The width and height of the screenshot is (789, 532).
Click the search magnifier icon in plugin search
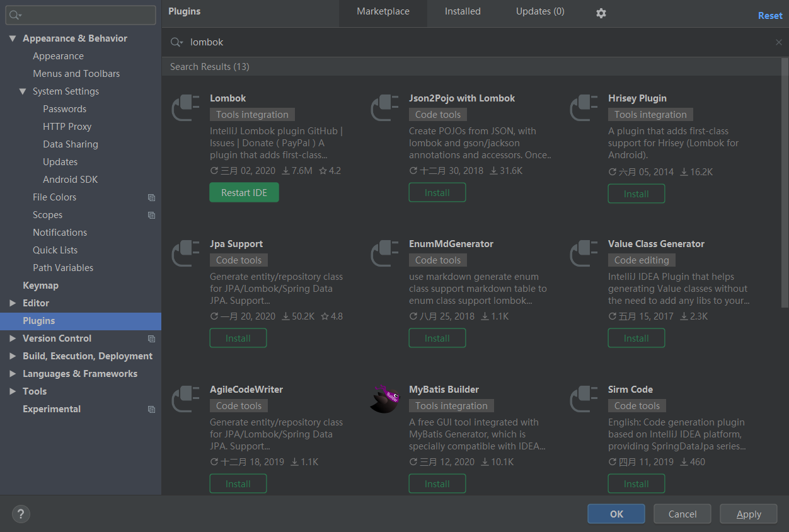176,42
